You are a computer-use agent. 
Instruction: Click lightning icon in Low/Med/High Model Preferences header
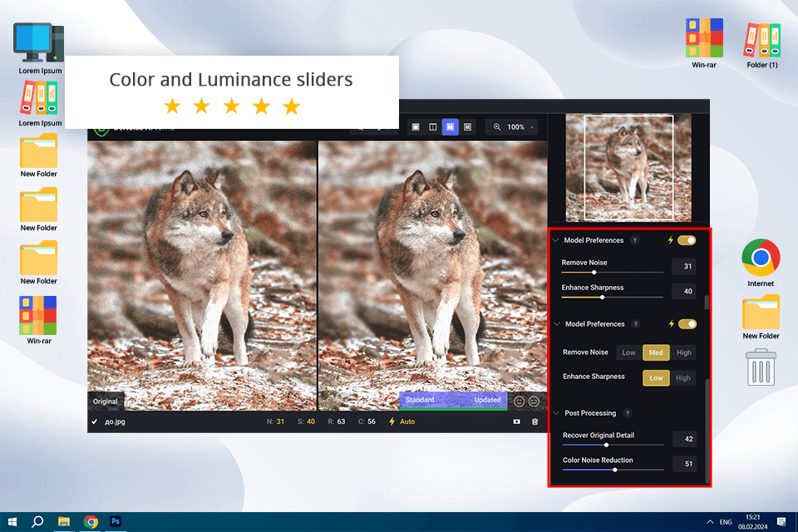pos(672,324)
